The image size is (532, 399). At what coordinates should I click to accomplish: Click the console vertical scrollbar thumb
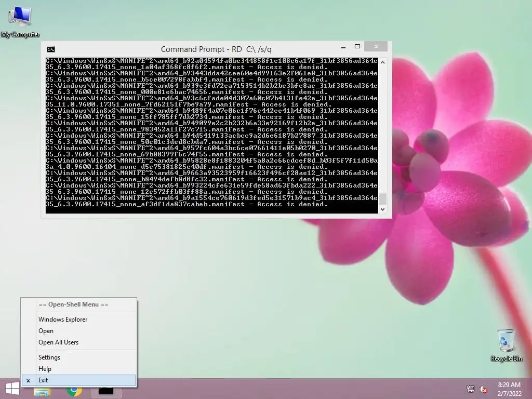(383, 198)
